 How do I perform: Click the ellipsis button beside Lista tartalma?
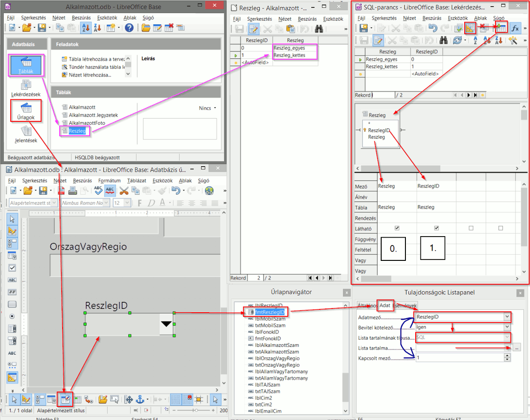pos(516,348)
